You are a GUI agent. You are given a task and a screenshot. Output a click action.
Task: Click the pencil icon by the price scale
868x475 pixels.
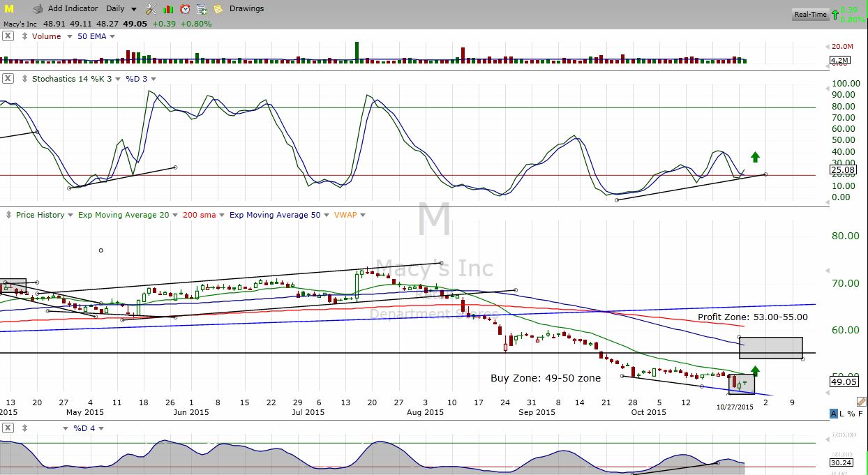pyautogui.click(x=860, y=402)
